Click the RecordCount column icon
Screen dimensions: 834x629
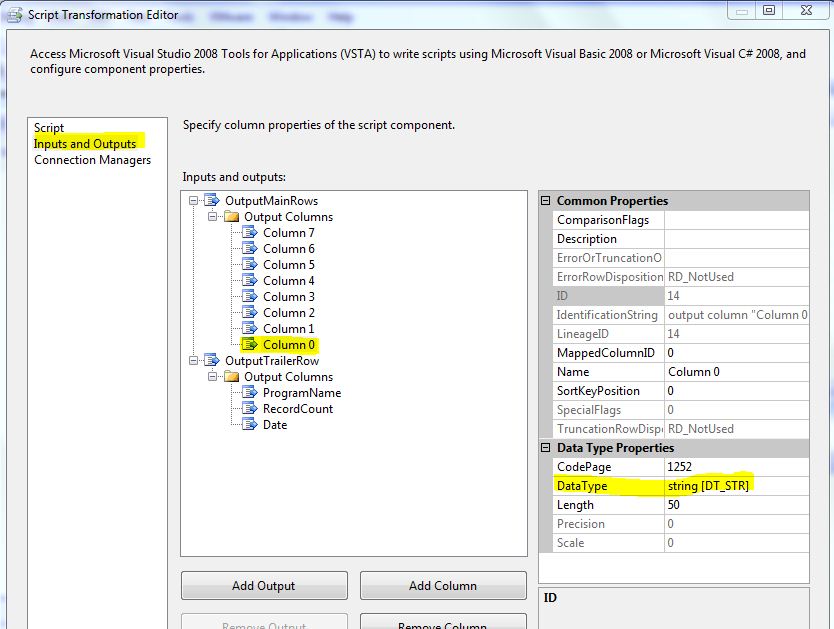point(250,409)
